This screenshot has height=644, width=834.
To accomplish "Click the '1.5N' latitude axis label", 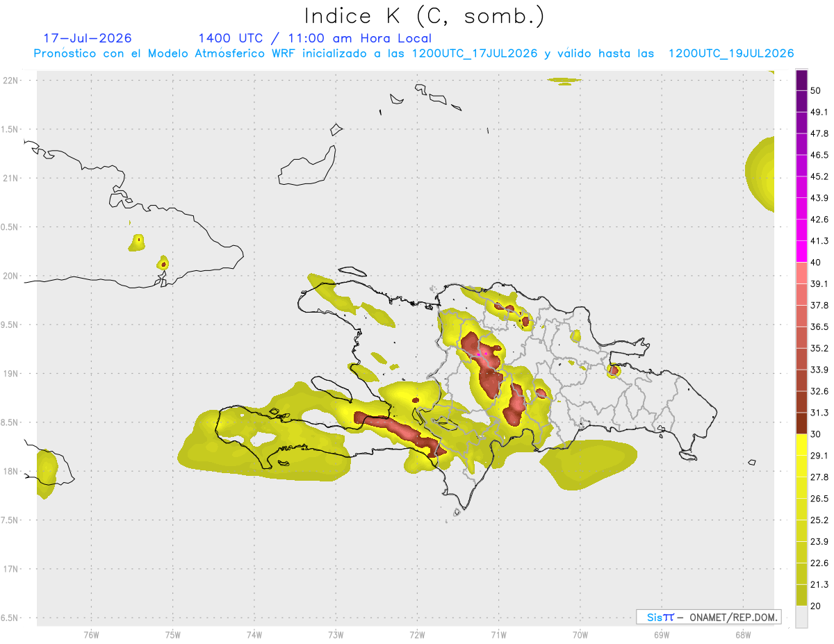I will coord(10,129).
